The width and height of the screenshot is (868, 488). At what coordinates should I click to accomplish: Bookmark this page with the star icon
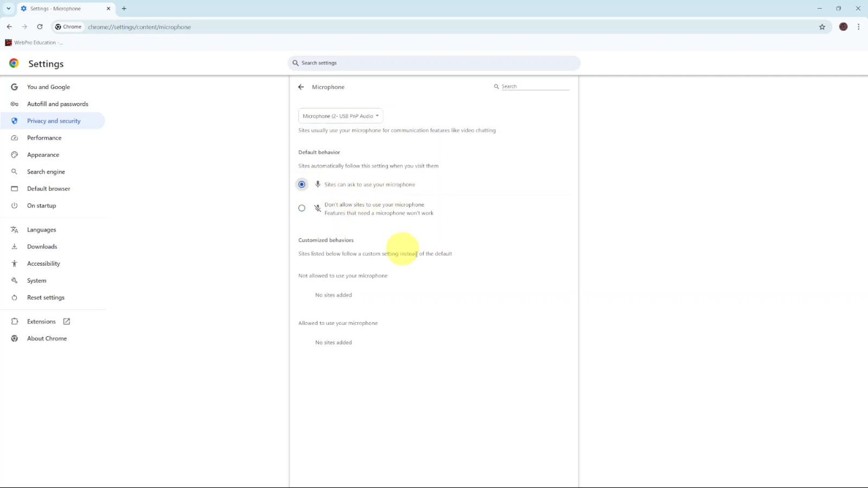(822, 27)
